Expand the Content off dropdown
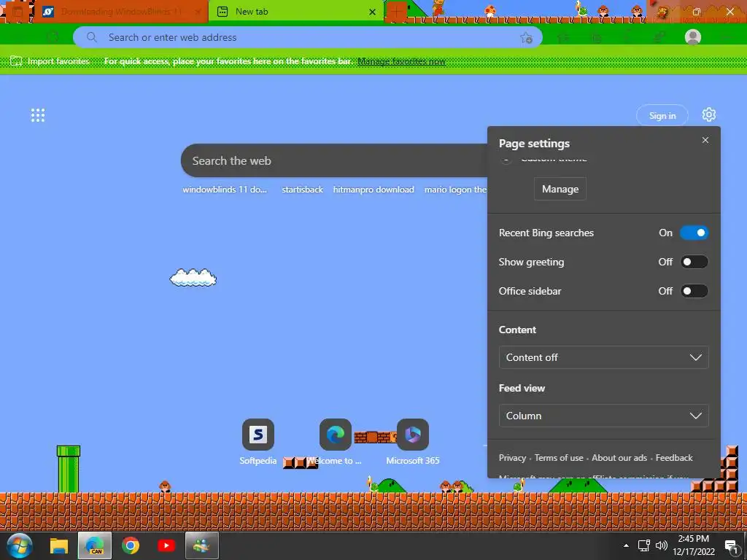747x560 pixels. [603, 357]
